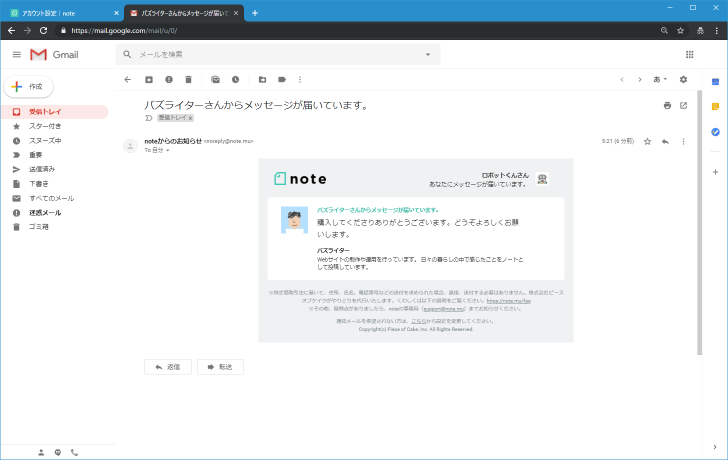Switch to the 'アカウント設定 | note' browser tab
The width and height of the screenshot is (728, 460).
(62, 13)
